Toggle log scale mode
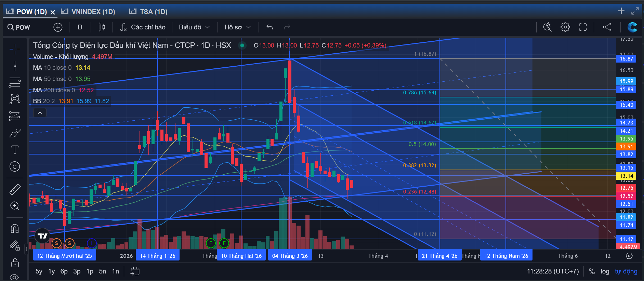Viewport: 644px width, 281px height. pyautogui.click(x=605, y=271)
